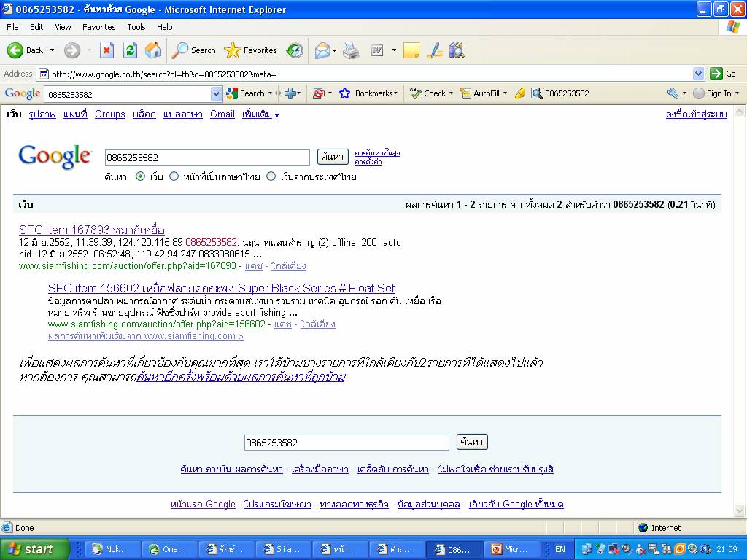Click the ผลการค้นหาเพิ่มเติมจาก www.siamfishing.com link
This screenshot has height=560, width=747.
pyautogui.click(x=146, y=335)
